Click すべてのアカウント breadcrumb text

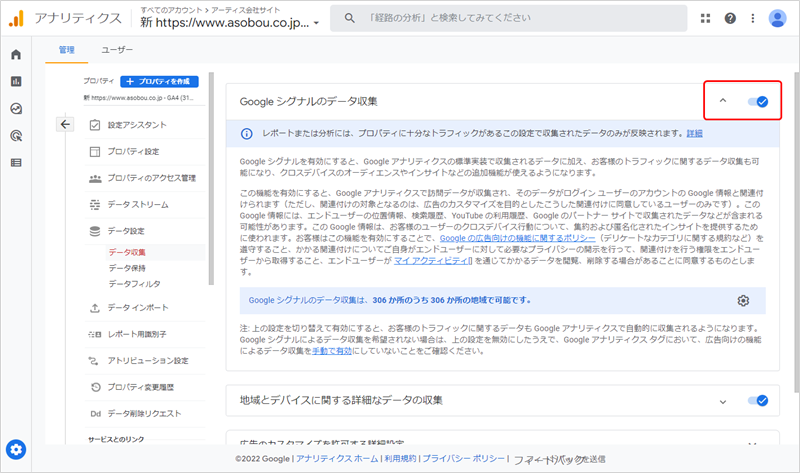point(171,10)
